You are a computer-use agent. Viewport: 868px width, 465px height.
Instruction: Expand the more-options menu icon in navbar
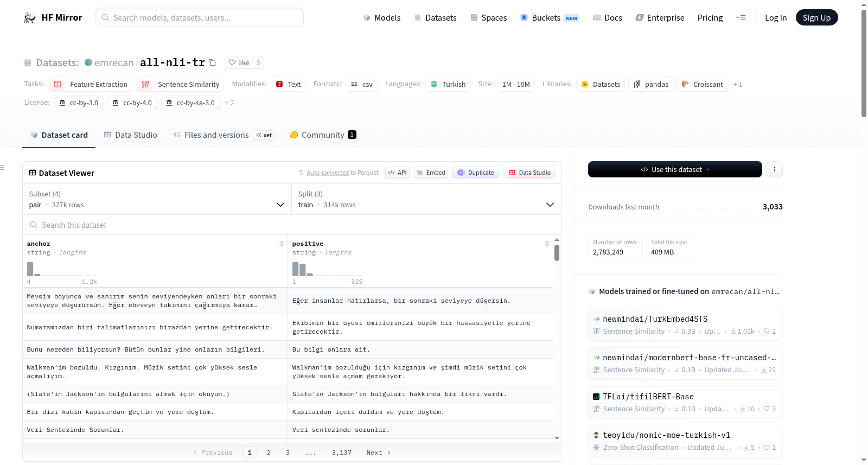pos(741,17)
